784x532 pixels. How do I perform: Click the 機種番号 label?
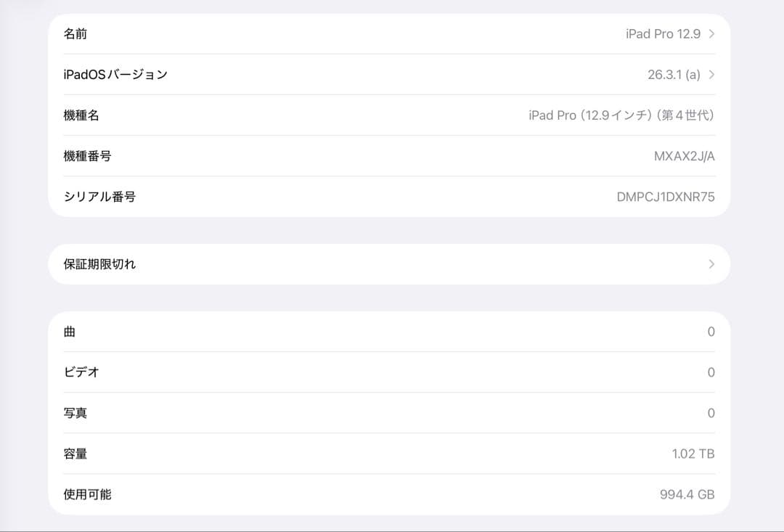point(87,156)
